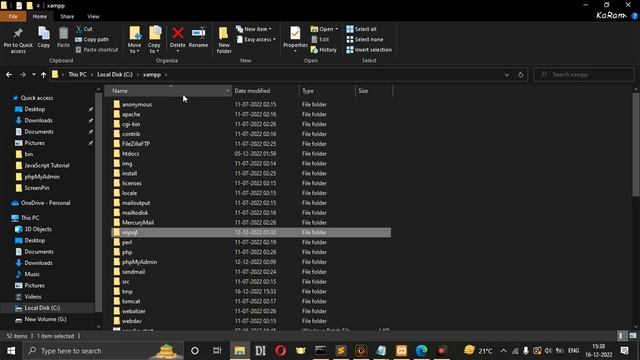Image resolution: width=640 pixels, height=360 pixels.
Task: Click Select all
Action: point(361,29)
